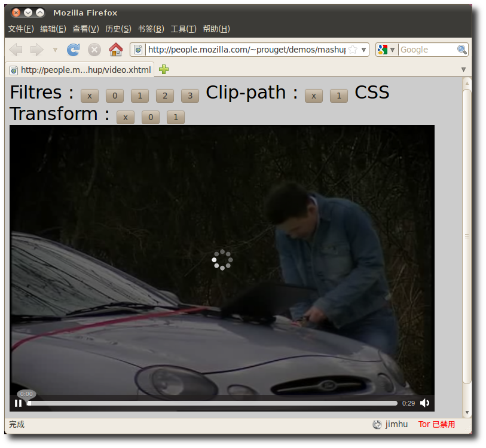Screen dimensions: 486x448
Task: Click the 完成 status bar text
Action: (17, 424)
